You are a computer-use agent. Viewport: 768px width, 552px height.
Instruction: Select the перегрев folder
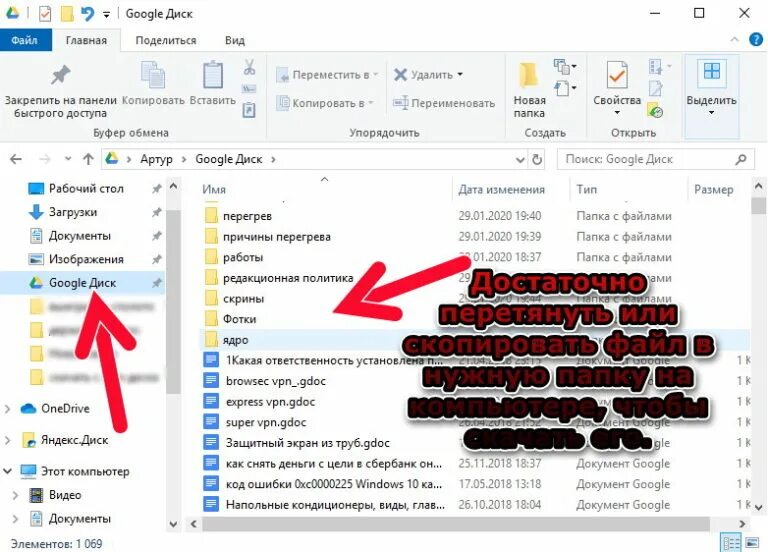[247, 216]
